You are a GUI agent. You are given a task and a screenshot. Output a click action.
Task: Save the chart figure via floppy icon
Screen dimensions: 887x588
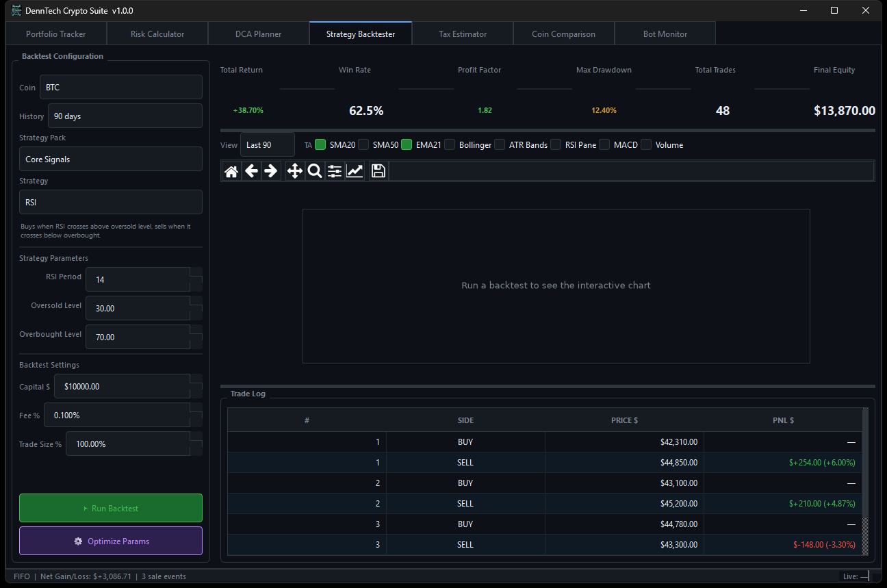pos(378,171)
